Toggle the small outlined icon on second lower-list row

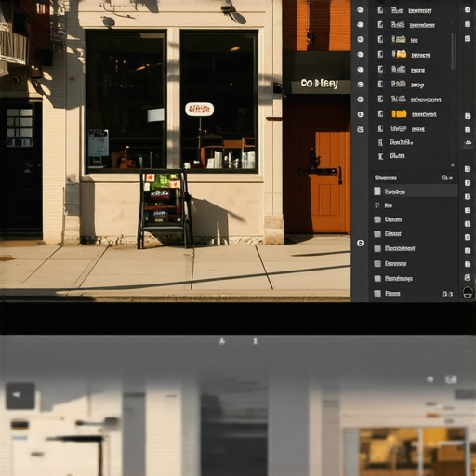pos(377,205)
